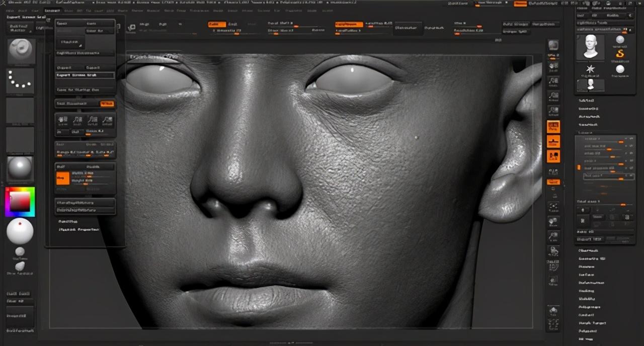Screen dimensions: 644x346
Task: Click the small rock-shaped icon on left shelf
Action: click(20, 266)
